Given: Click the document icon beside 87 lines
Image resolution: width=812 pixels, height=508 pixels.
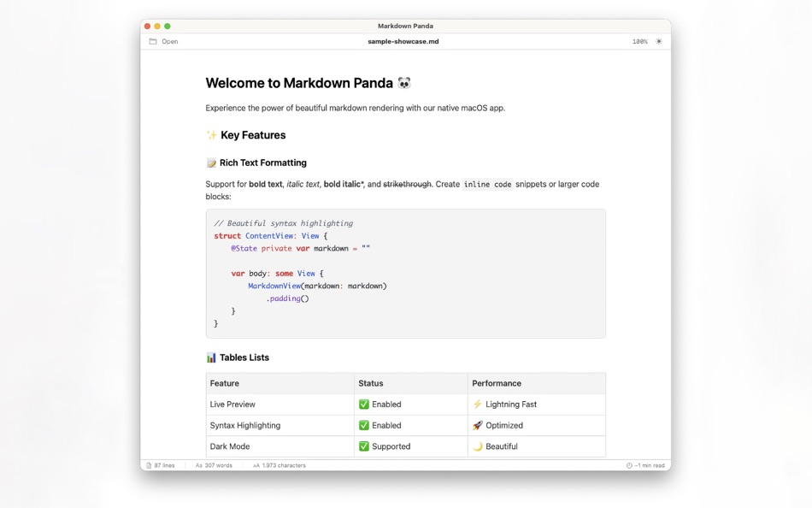Looking at the screenshot, I should pyautogui.click(x=149, y=465).
